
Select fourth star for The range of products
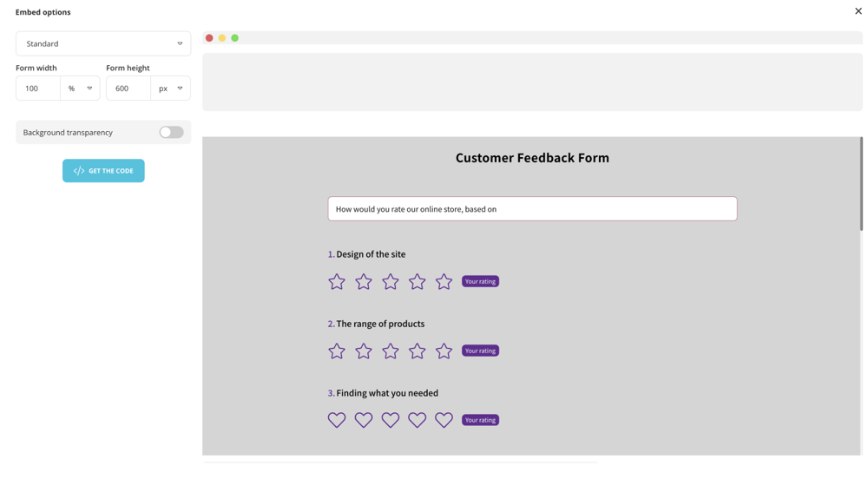point(418,351)
